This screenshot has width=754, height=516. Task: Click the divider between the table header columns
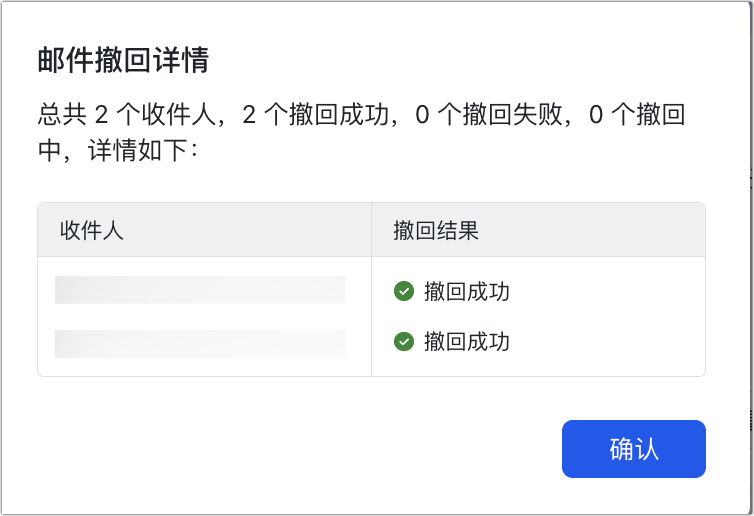(371, 229)
